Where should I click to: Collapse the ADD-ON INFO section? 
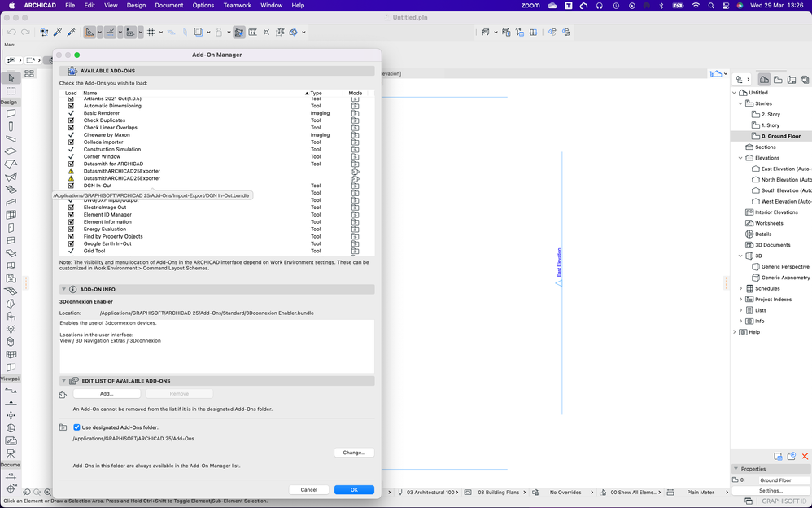(63, 289)
